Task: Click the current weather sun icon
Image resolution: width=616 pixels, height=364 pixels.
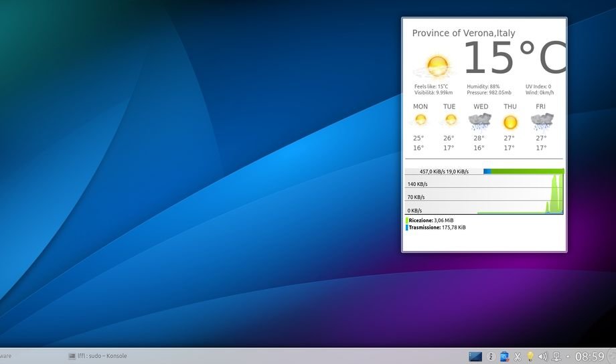Action: click(436, 66)
